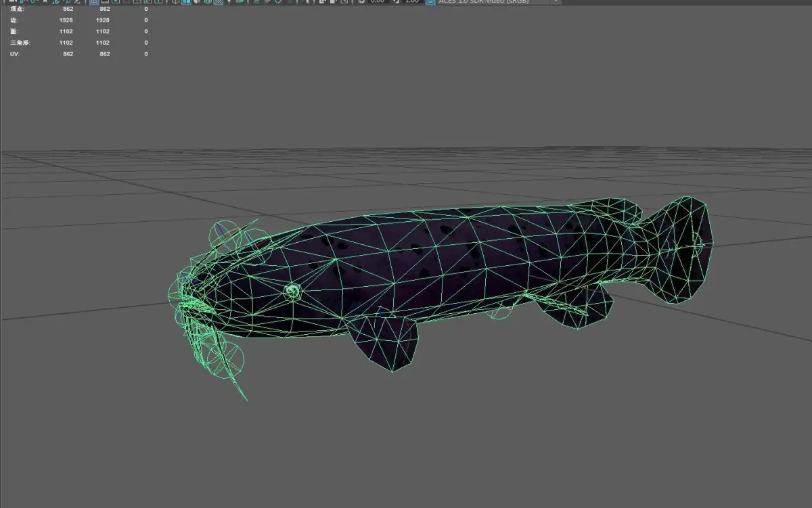Click the 三角形 row in heads-up display
Screen dimensions: 812x508
click(78, 43)
